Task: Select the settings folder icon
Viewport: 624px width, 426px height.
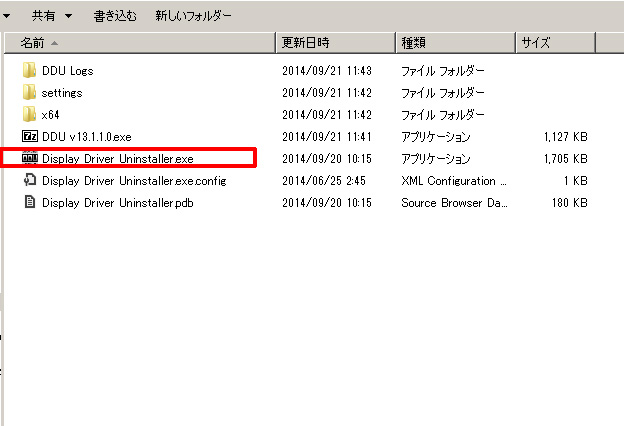Action: tap(29, 92)
